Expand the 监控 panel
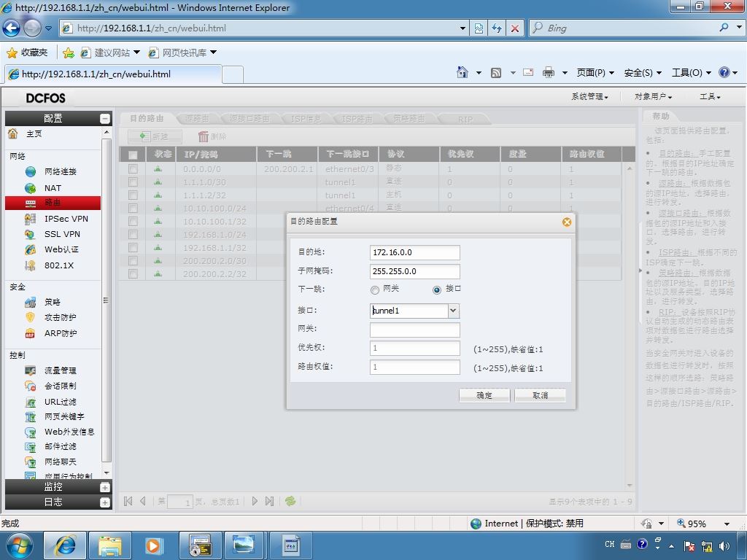Viewport: 747px width, 560px height. pos(105,487)
